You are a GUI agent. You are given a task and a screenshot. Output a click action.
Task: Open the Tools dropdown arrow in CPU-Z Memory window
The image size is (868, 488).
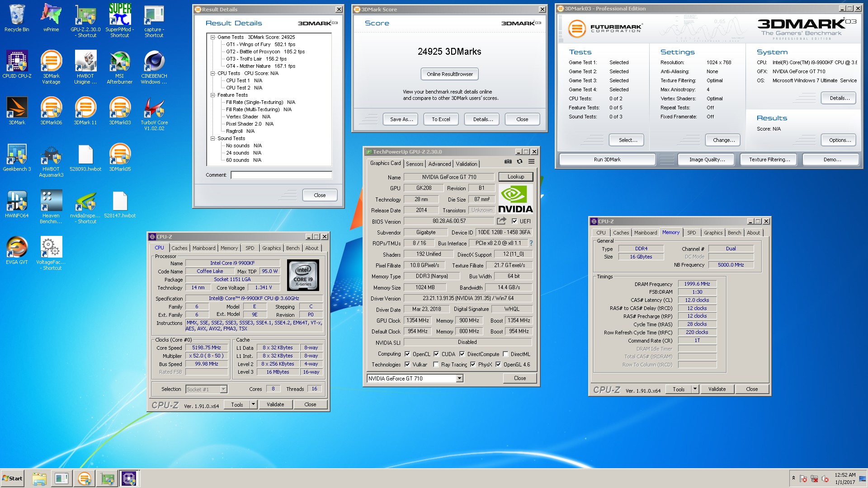(x=695, y=389)
